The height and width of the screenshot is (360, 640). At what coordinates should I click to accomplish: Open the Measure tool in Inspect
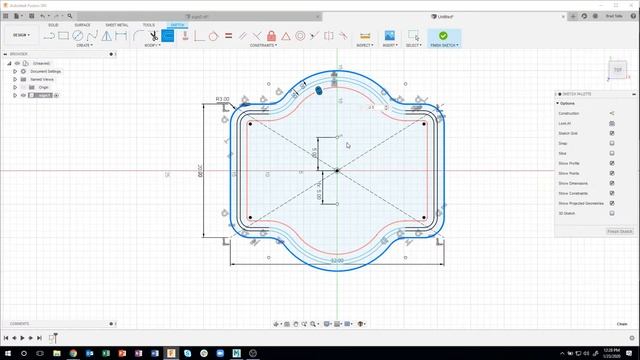[x=365, y=36]
